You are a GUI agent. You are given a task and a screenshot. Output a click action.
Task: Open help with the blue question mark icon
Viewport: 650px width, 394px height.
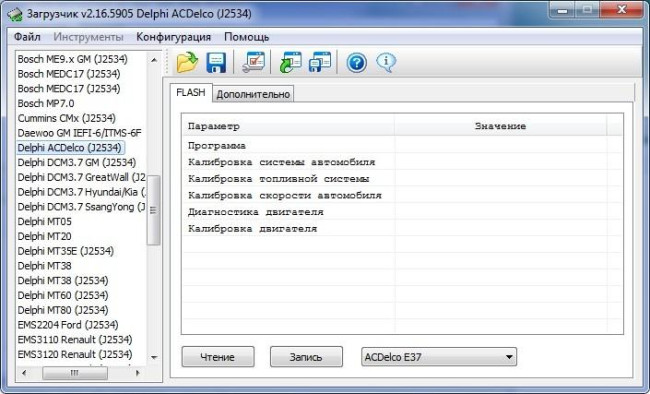pyautogui.click(x=357, y=63)
